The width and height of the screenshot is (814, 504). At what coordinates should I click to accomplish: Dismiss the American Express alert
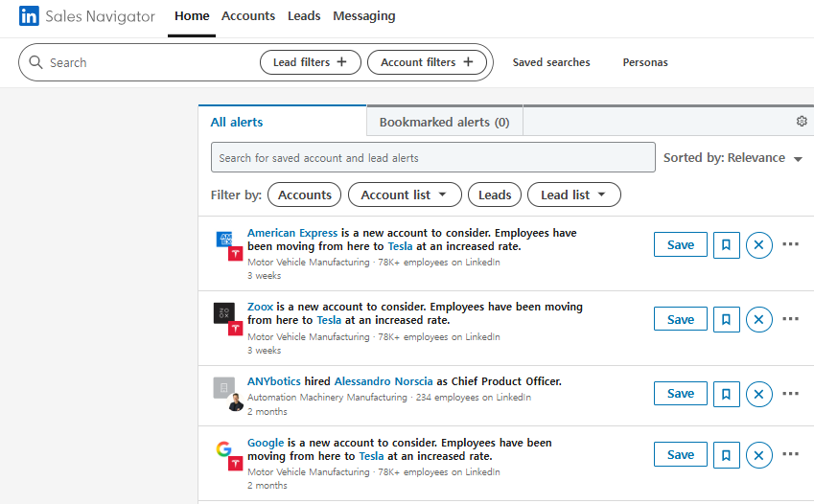point(758,244)
